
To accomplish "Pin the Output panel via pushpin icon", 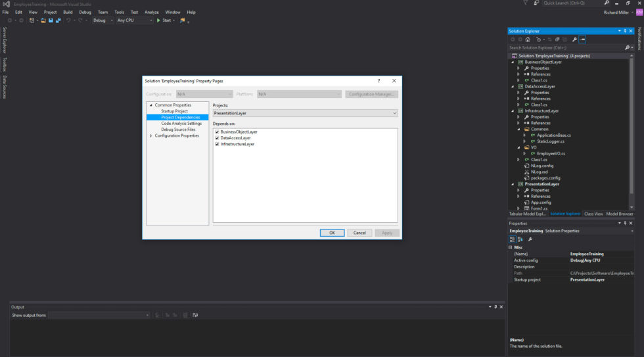I will tap(495, 307).
